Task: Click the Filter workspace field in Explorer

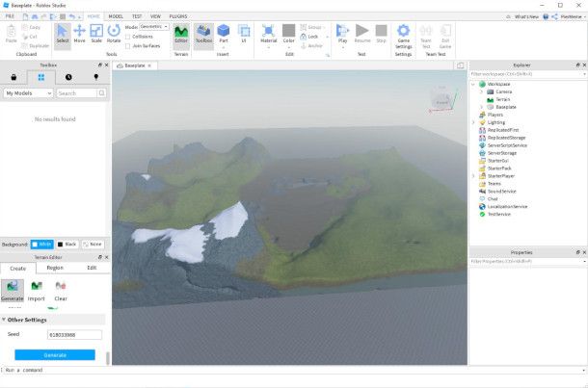Action: pyautogui.click(x=526, y=74)
